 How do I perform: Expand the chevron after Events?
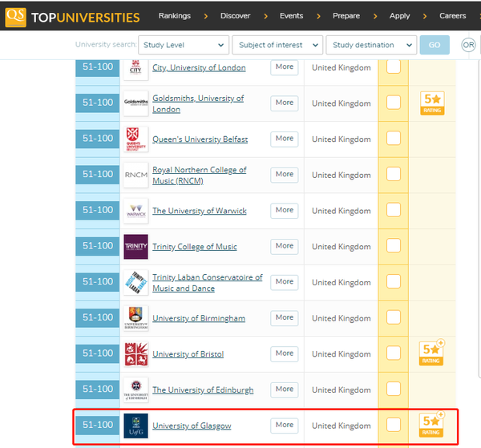318,16
